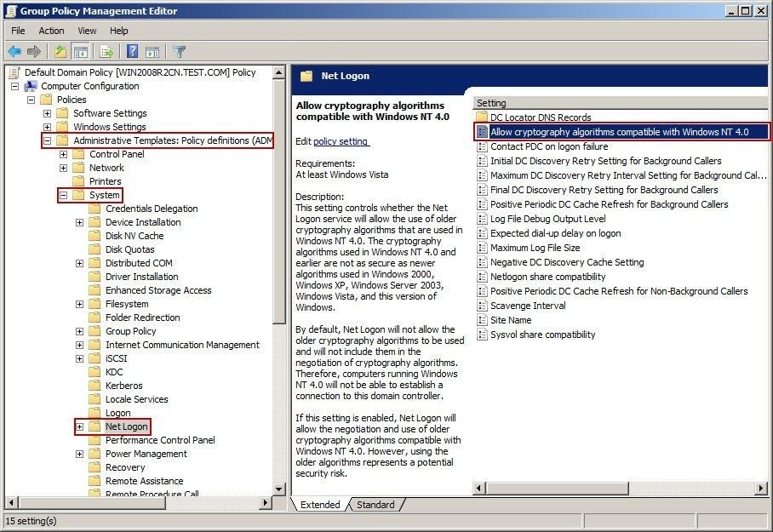Select Folder Redirection in the tree
This screenshot has height=532, width=773.
142,317
